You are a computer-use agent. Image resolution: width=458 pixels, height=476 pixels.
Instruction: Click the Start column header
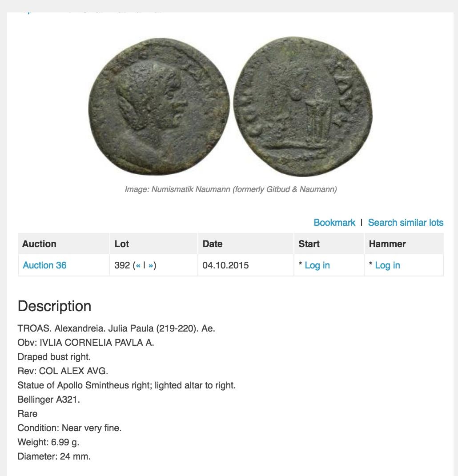(x=309, y=244)
